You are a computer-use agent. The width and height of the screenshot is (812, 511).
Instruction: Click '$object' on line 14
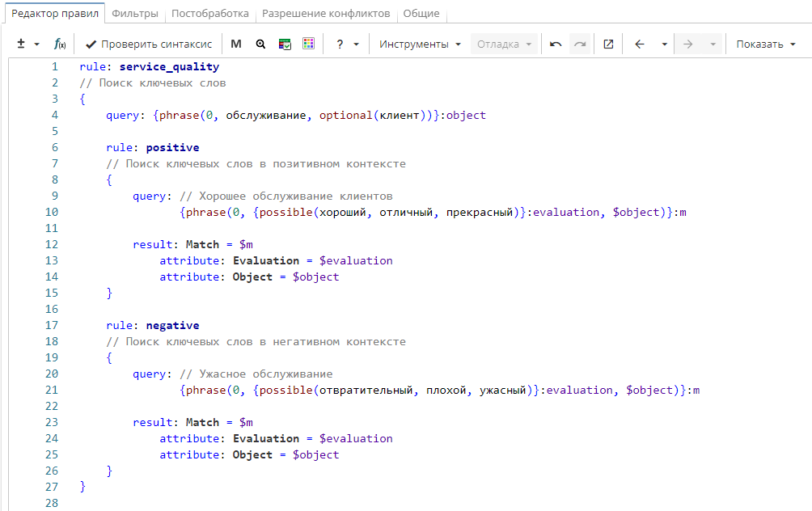pyautogui.click(x=316, y=277)
